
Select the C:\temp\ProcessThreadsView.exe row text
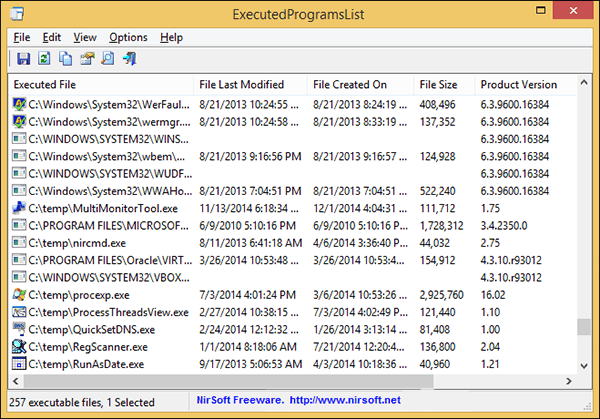point(109,312)
